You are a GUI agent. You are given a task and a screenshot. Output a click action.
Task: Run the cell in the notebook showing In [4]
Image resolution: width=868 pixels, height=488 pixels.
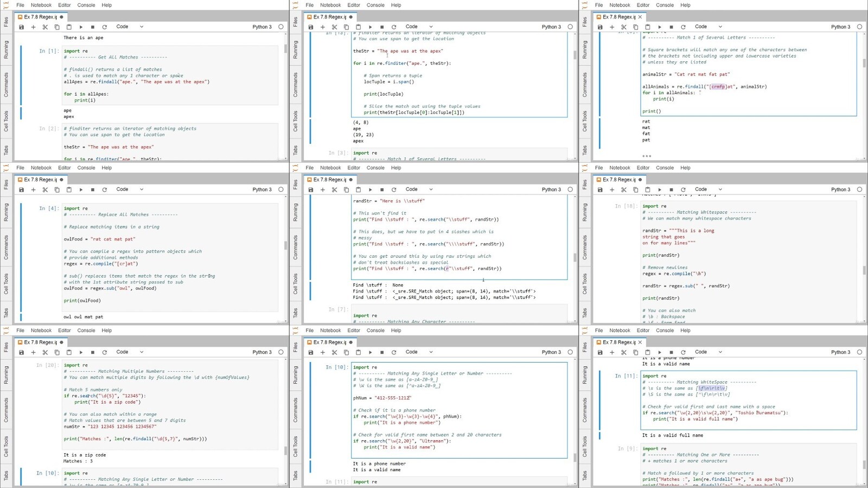pos(81,189)
